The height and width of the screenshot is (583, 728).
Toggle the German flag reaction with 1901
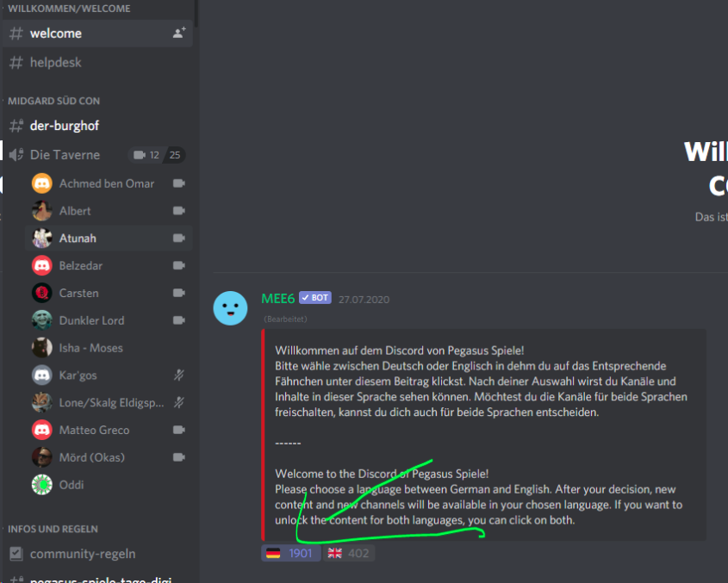coord(290,553)
